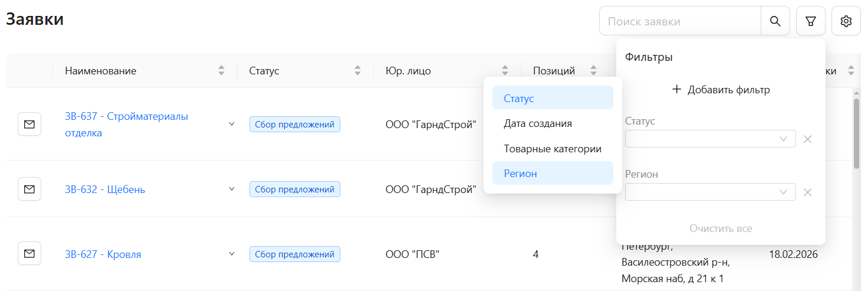This screenshot has width=868, height=291.
Task: Sort by Наименование column arrows
Action: click(x=222, y=71)
